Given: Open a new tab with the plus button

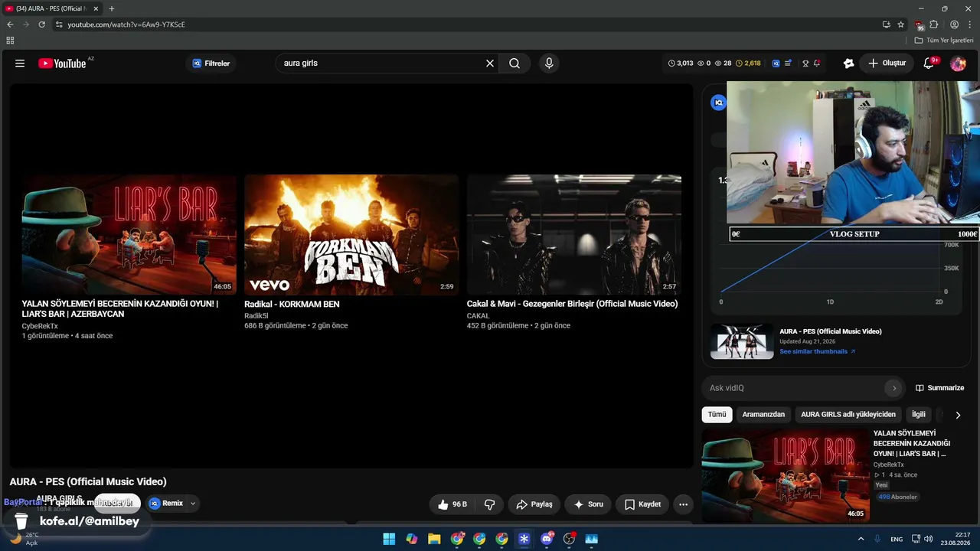Looking at the screenshot, I should click(x=112, y=8).
